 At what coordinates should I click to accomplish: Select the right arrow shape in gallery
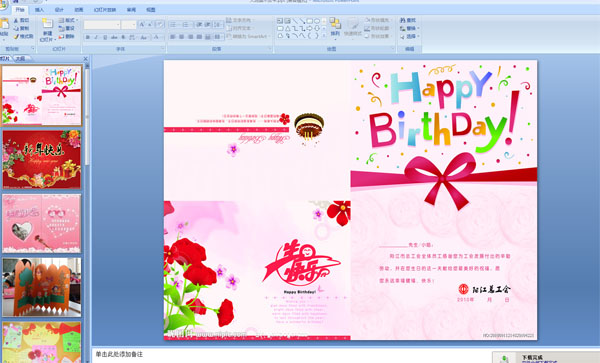tap(309, 28)
